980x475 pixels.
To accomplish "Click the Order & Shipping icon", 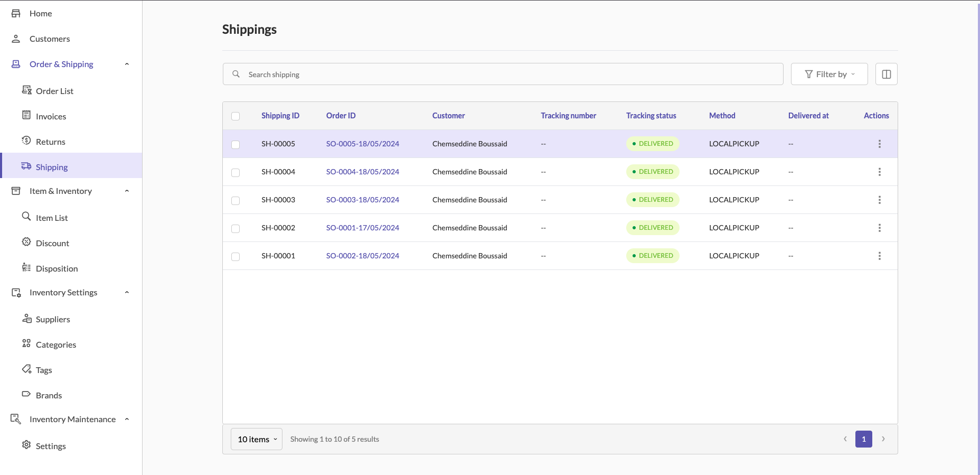I will tap(16, 64).
